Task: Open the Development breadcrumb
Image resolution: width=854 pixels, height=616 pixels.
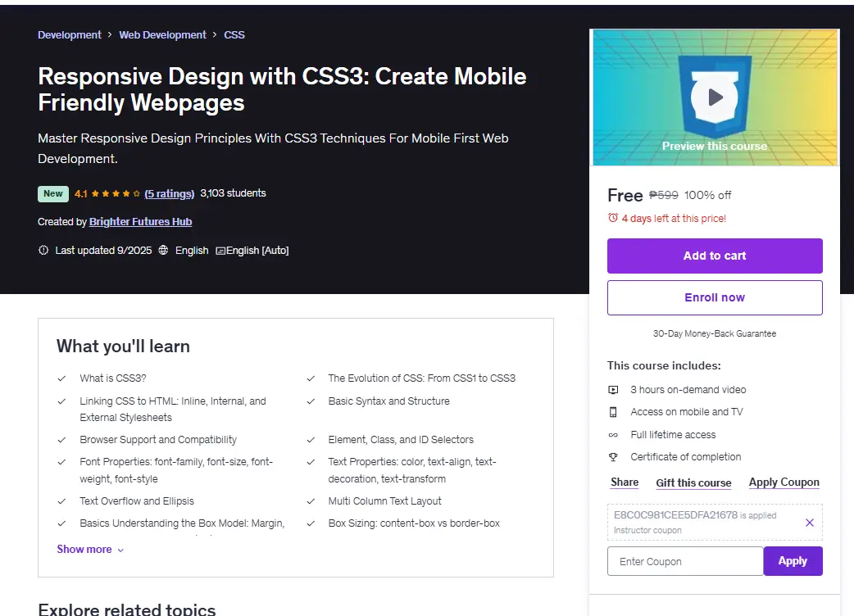Action: (x=69, y=35)
